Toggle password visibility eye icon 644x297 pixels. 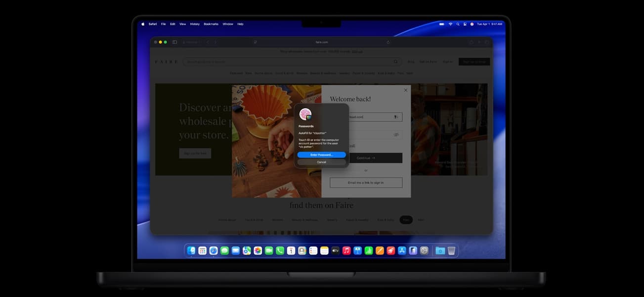tap(396, 135)
